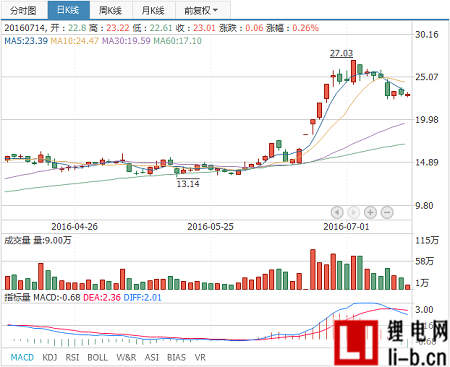Image resolution: width=450 pixels, height=367 pixels.
Task: Select the MACD indicator
Action: coord(22,357)
